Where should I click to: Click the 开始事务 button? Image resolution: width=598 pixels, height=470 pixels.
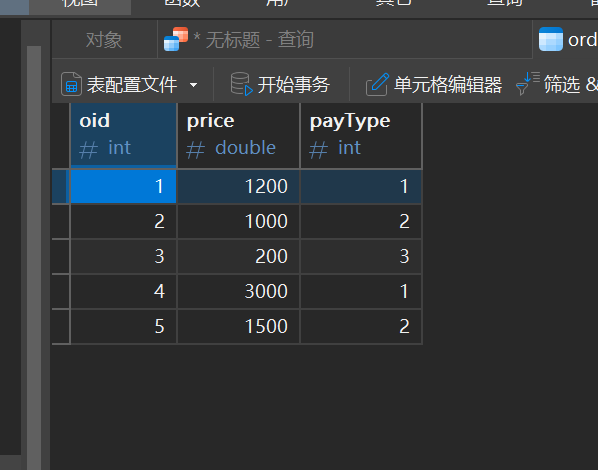pos(280,84)
